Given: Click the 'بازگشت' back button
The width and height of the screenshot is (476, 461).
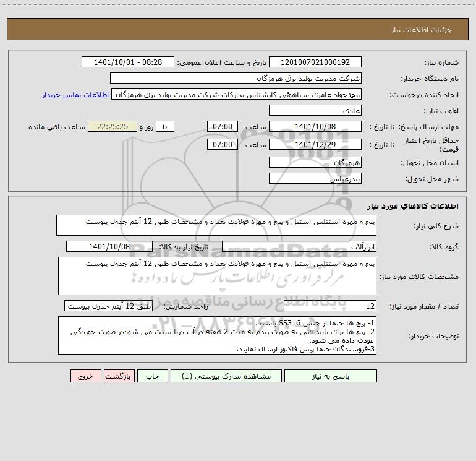Looking at the screenshot, I should tap(119, 376).
